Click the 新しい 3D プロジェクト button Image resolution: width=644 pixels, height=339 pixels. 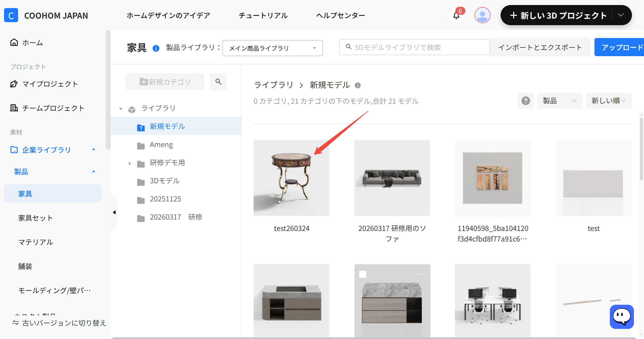pyautogui.click(x=558, y=15)
